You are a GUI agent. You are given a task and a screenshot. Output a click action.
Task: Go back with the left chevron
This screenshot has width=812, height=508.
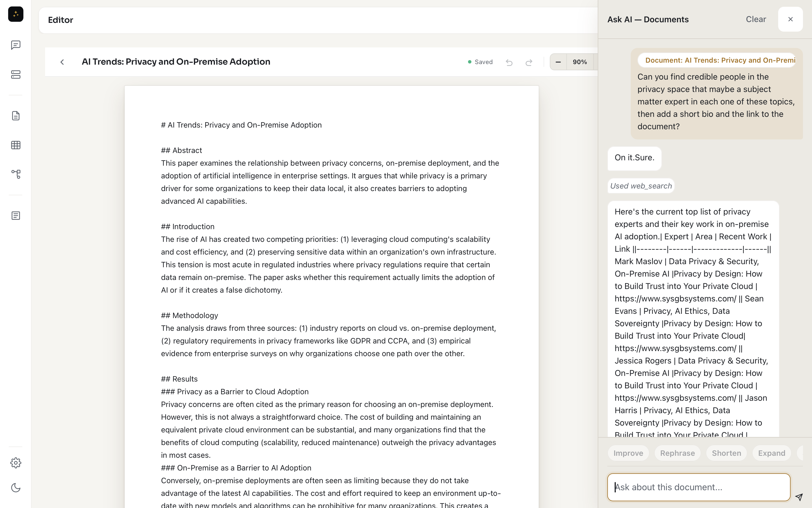pyautogui.click(x=62, y=62)
